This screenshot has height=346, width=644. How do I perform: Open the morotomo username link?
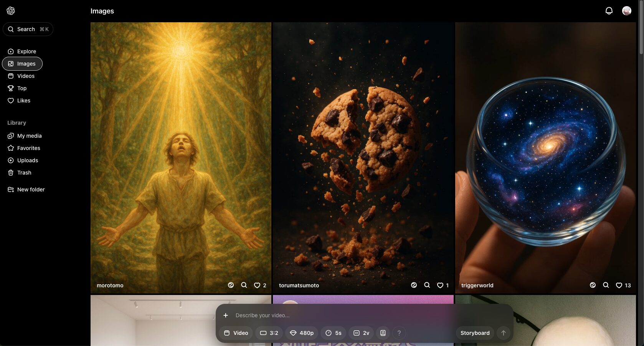coord(110,285)
